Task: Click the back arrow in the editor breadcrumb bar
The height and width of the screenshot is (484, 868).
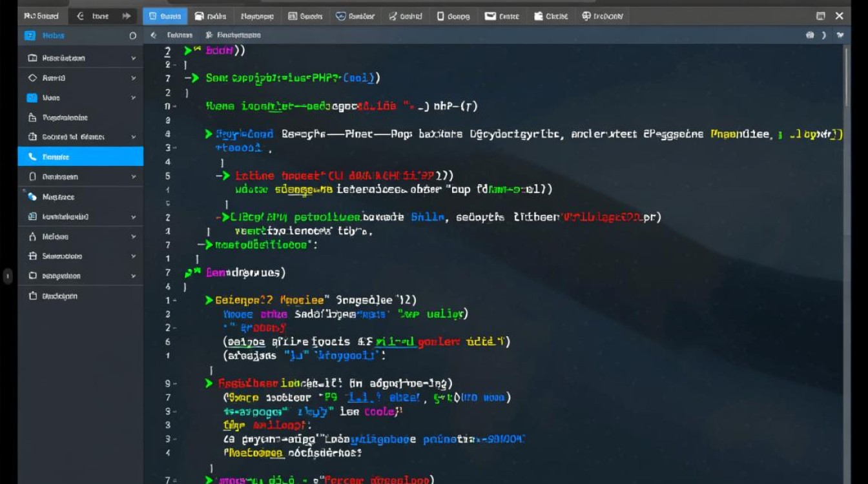Action: tap(153, 35)
